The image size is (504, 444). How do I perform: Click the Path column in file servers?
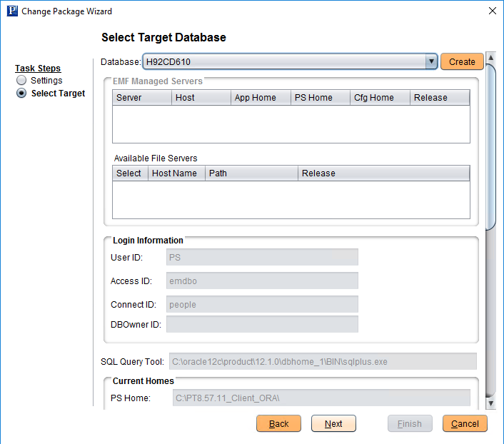point(251,173)
